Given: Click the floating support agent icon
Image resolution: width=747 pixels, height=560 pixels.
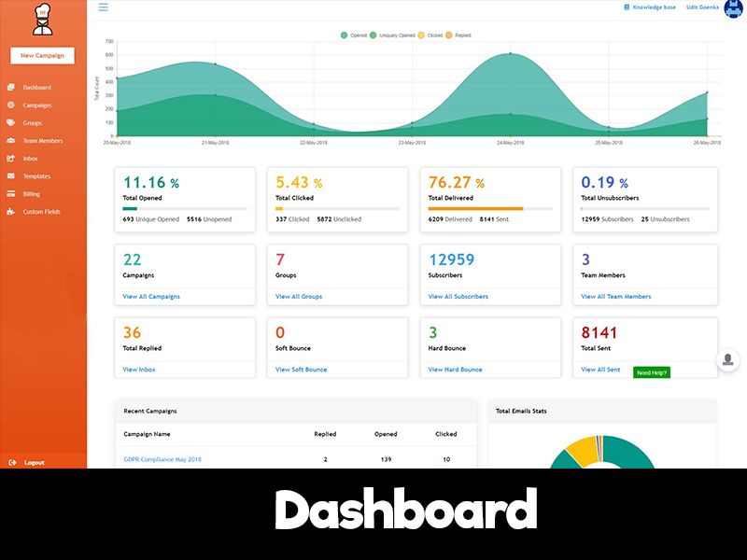Looking at the screenshot, I should (728, 359).
